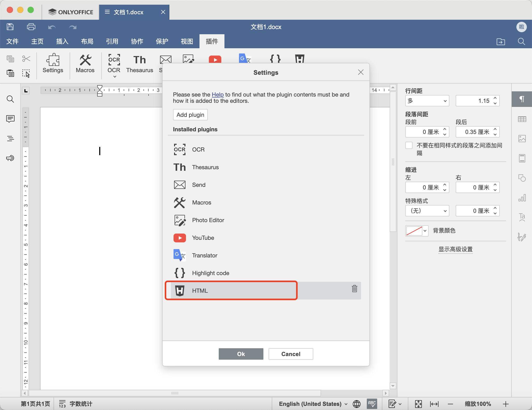This screenshot has width=532, height=410.
Task: Click the Select all icon
Action: [26, 73]
